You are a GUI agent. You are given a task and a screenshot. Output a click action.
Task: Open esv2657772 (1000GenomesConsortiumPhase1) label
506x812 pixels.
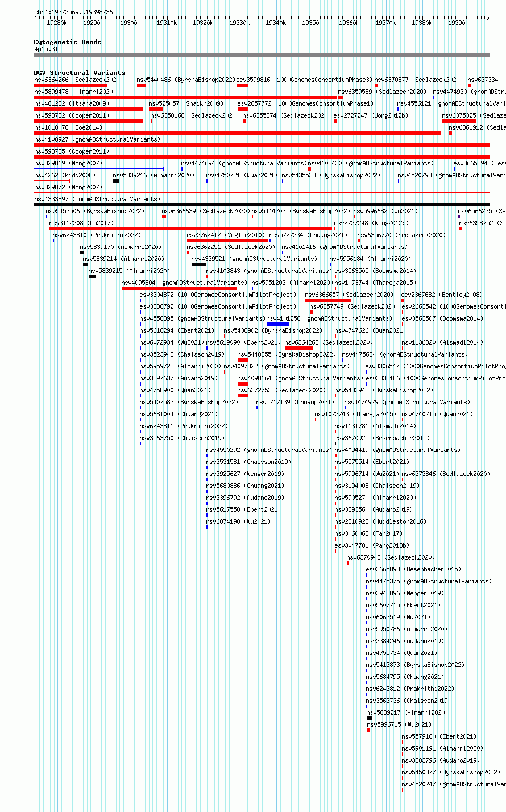click(306, 103)
